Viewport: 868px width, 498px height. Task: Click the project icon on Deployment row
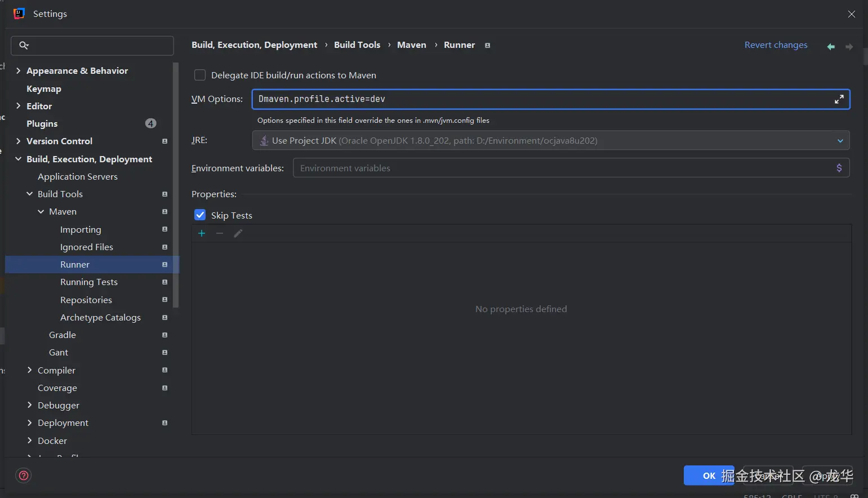[164, 423]
